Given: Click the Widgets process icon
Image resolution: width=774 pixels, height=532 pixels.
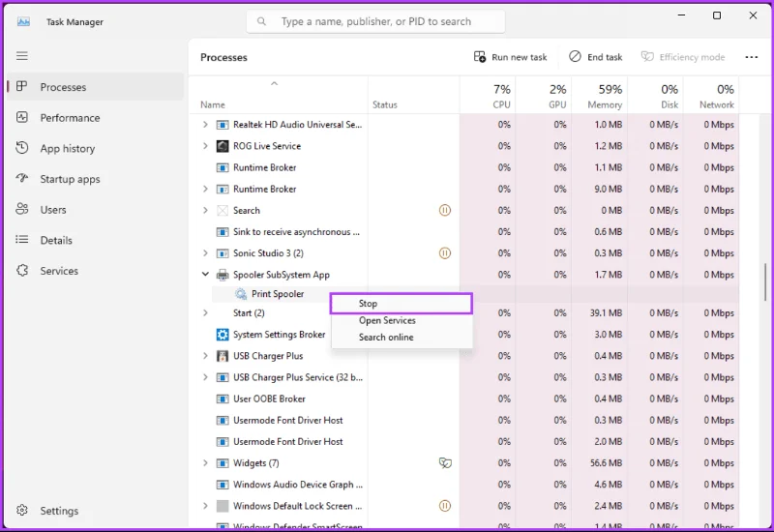Looking at the screenshot, I should 223,463.
